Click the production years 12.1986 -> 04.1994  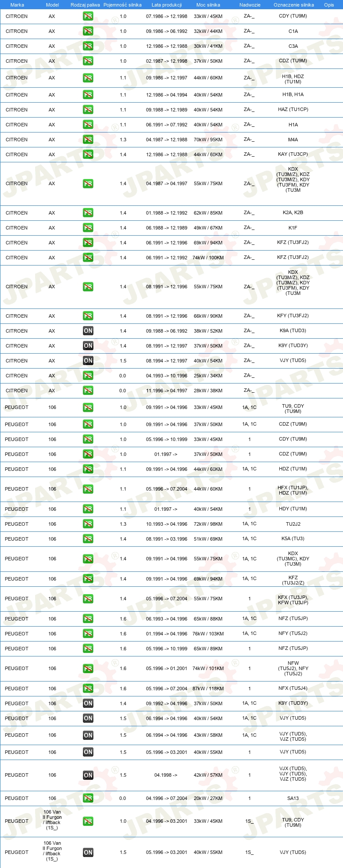tap(167, 95)
